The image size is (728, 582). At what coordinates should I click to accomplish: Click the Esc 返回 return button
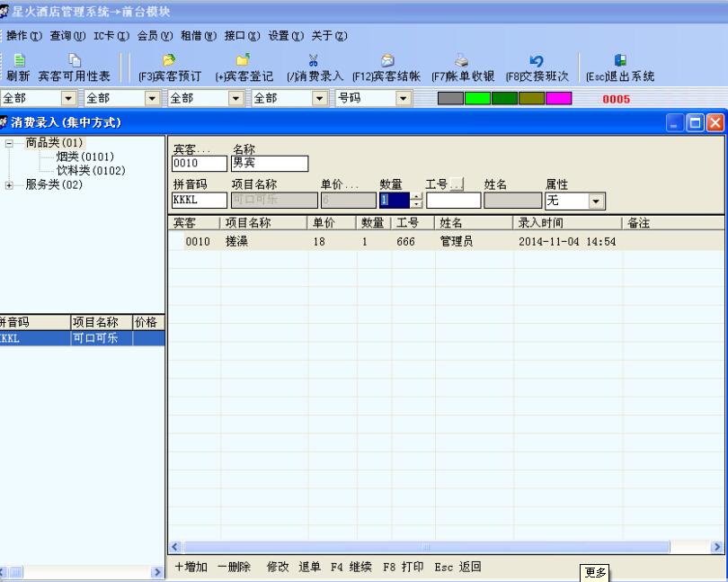click(x=457, y=567)
